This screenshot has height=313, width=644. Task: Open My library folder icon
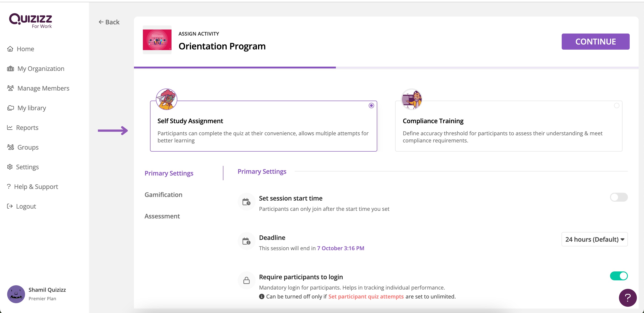tap(11, 108)
